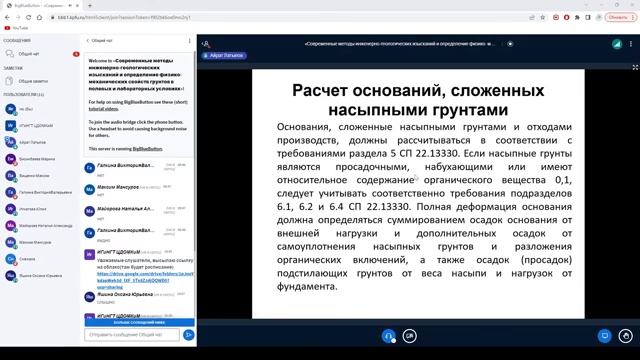Hide the chat panel using back chevron
Screen dimensions: 640x360
87,41
